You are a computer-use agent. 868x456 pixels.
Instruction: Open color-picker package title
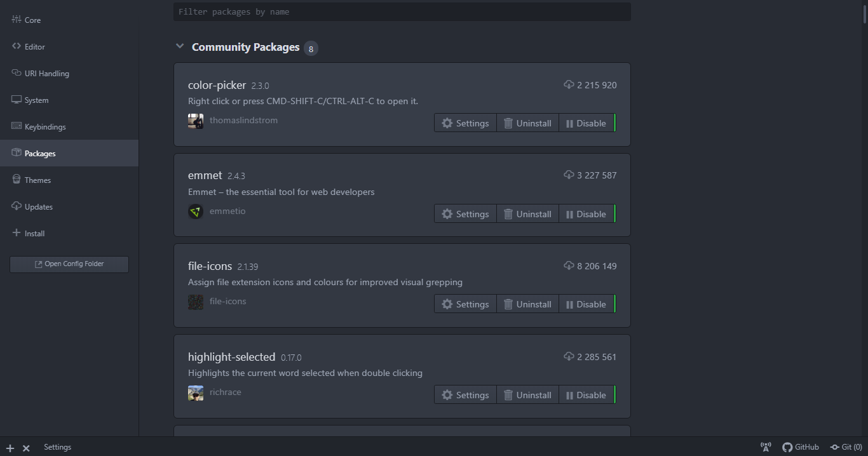pos(217,85)
